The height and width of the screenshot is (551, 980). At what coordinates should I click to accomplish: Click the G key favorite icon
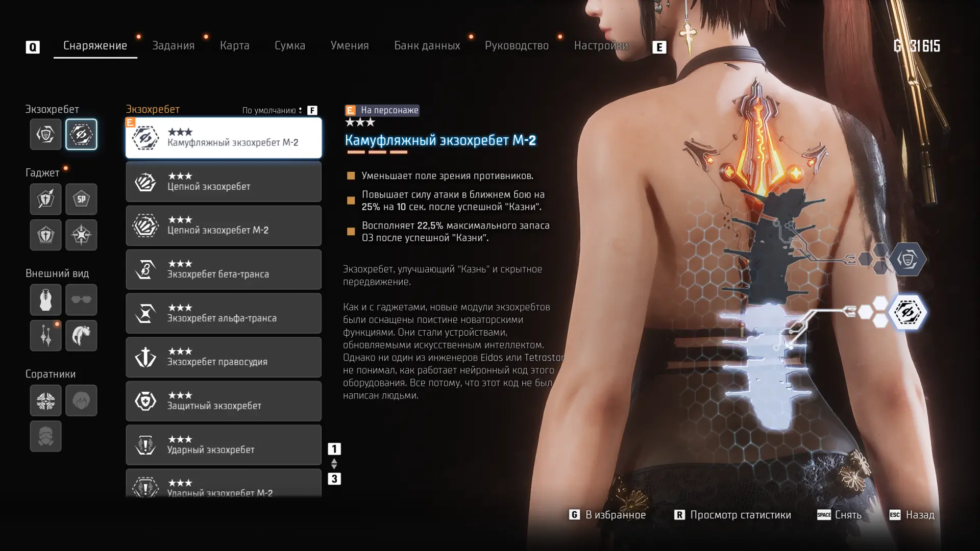574,515
